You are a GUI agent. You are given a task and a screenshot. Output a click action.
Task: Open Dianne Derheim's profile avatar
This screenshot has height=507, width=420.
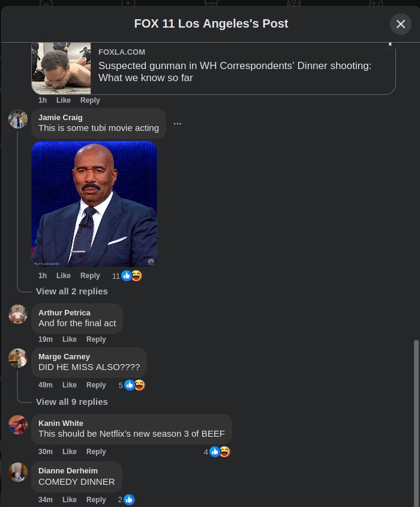tap(18, 472)
